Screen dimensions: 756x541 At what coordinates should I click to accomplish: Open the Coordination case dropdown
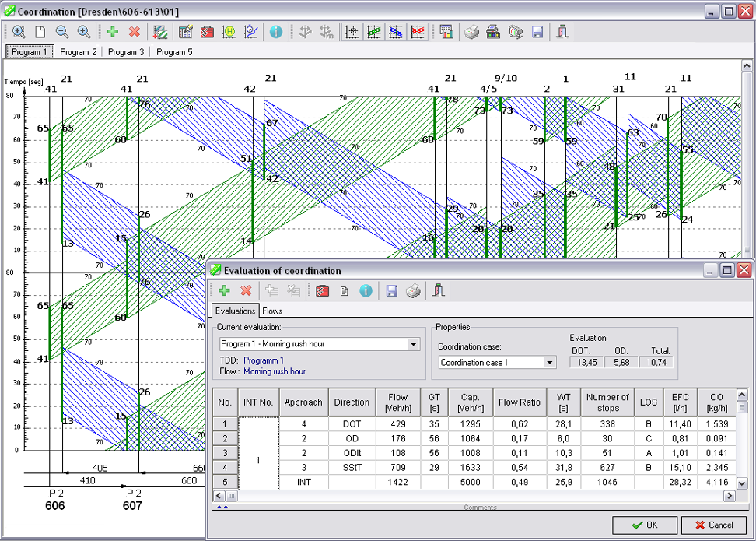point(550,362)
